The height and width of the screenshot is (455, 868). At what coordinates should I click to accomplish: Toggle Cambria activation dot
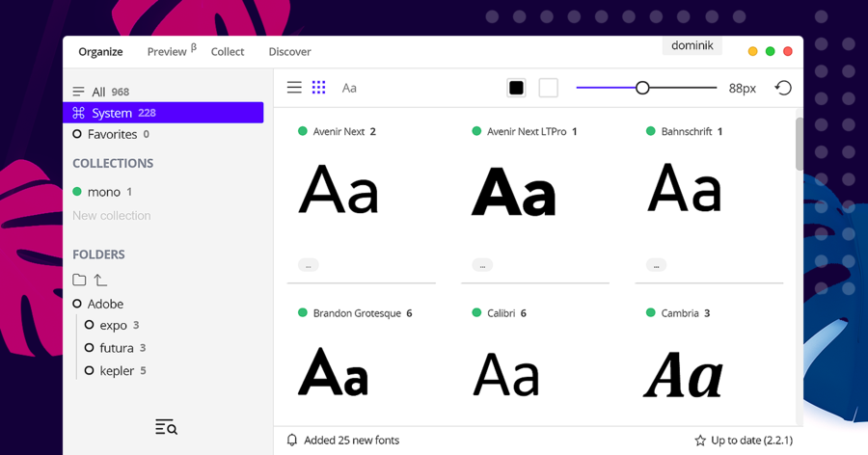[x=650, y=312]
